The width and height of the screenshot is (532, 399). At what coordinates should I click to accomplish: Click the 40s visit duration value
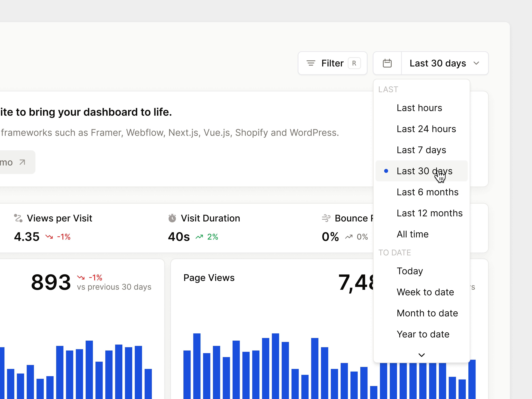179,237
